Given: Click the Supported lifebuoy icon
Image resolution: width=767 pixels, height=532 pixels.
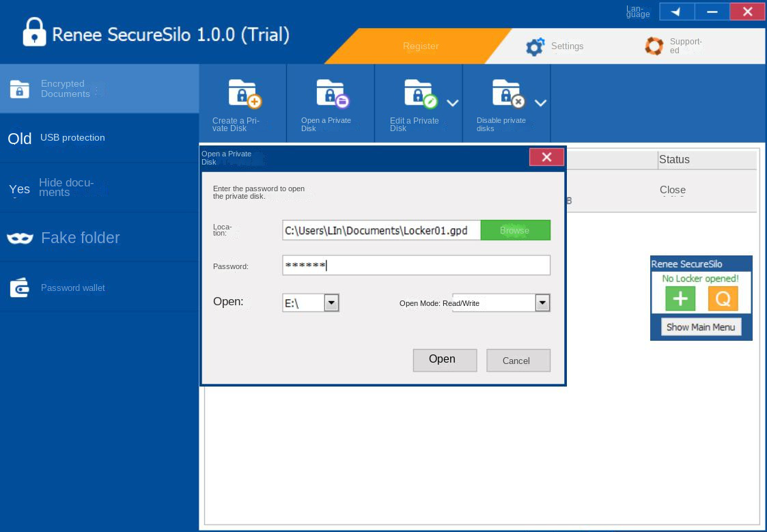Looking at the screenshot, I should coord(654,46).
